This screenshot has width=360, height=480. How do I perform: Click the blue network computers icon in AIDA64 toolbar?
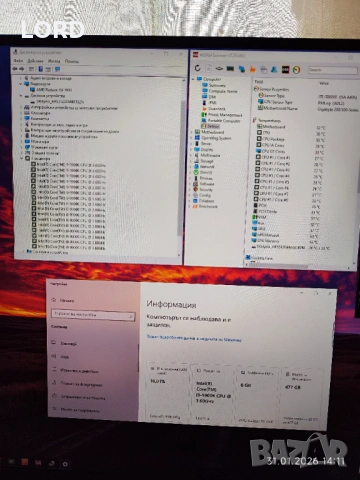[x=242, y=69]
